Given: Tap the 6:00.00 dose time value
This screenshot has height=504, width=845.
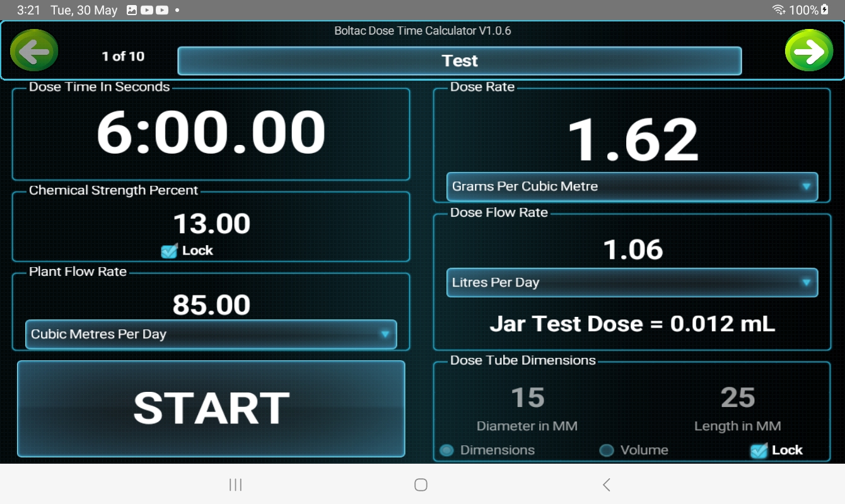Looking at the screenshot, I should click(211, 132).
